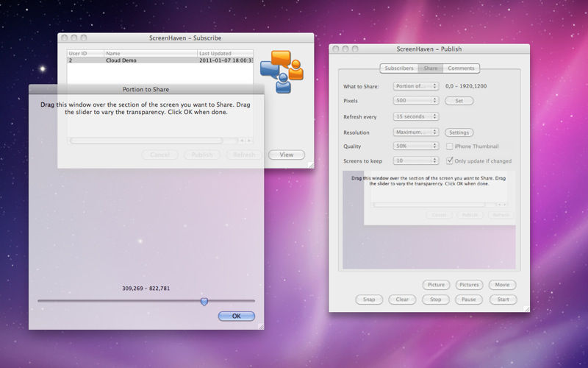Select the Cloud Demo row in subscriber list
The width and height of the screenshot is (588, 368).
pos(160,60)
